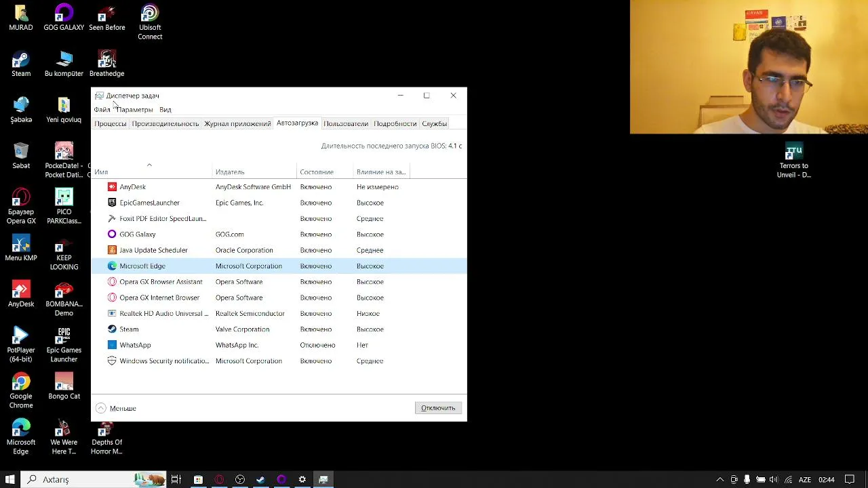Open Microsoft Store from the taskbar
Viewport: 868px width, 488px height.
point(198,479)
